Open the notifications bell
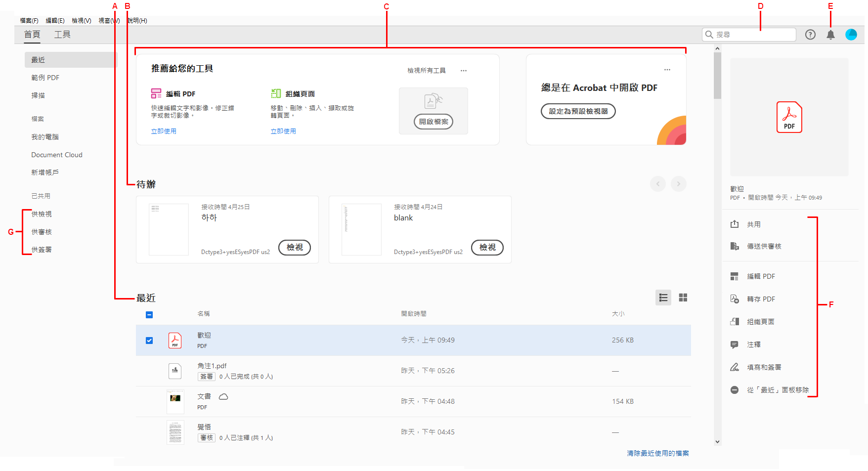Screen dimensions: 868x471 click(831, 35)
